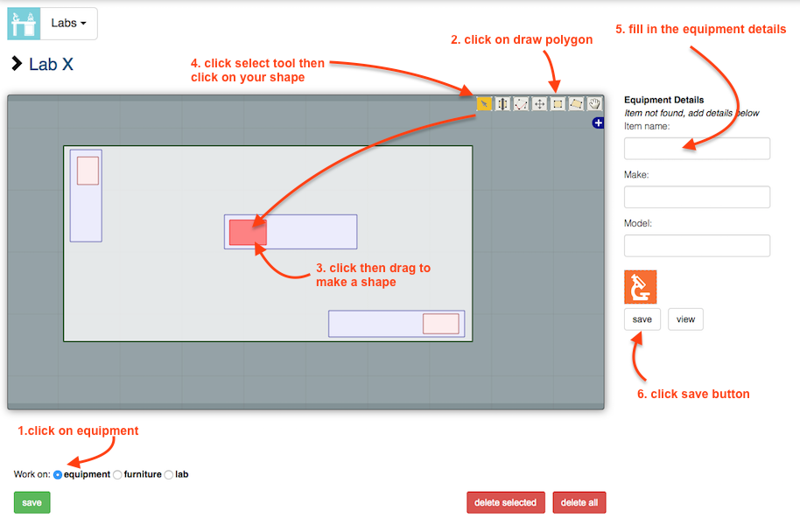The height and width of the screenshot is (532, 800).
Task: Pick the four-arrow move tool
Action: pos(539,103)
